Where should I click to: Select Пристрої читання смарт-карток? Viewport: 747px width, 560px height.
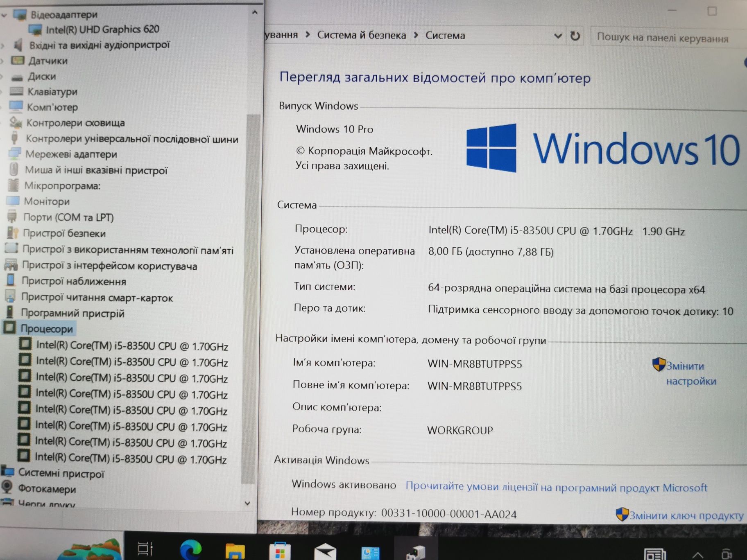(97, 298)
